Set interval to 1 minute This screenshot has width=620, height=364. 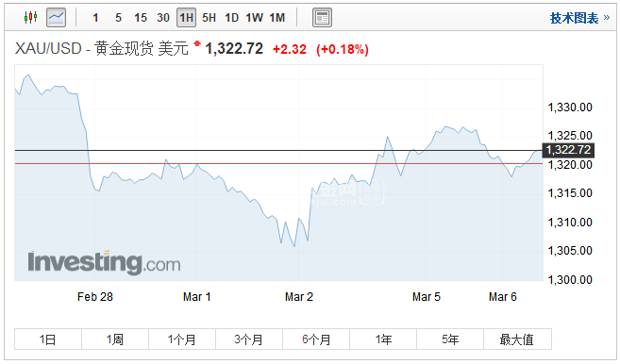pos(95,18)
